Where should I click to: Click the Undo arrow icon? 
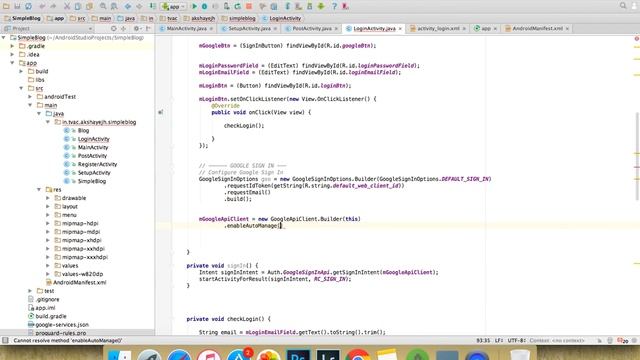click(x=42, y=6)
